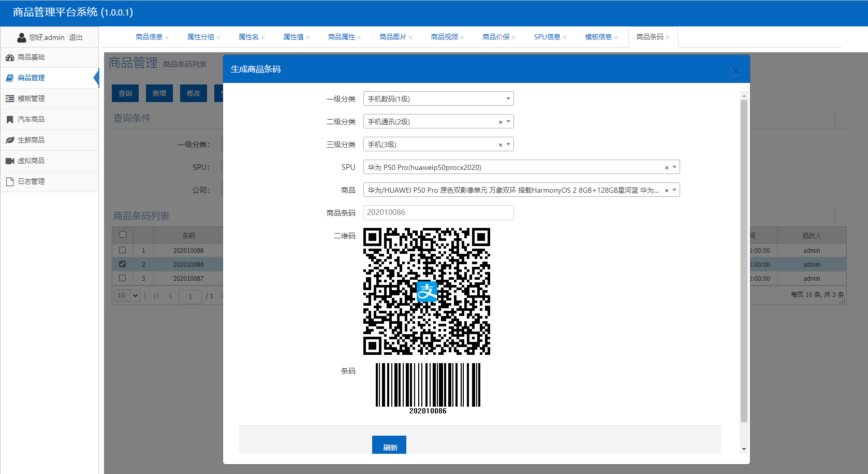Click the scroll down arrow in the dialog
Viewport: 868px width, 474px height.
coord(744,449)
